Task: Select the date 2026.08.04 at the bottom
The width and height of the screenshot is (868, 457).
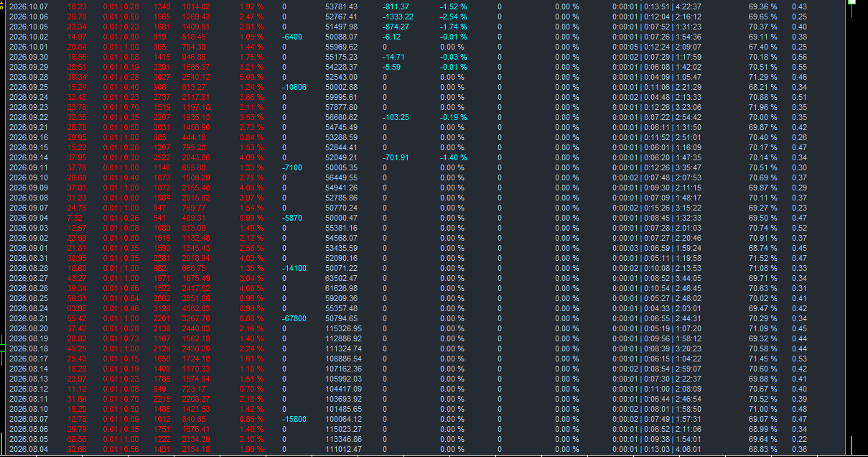Action: pyautogui.click(x=28, y=449)
